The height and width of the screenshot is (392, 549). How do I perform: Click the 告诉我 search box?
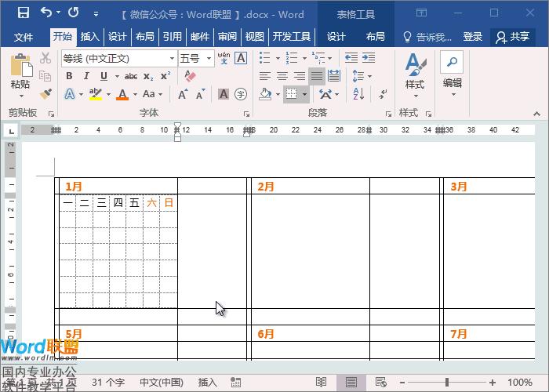point(427,37)
